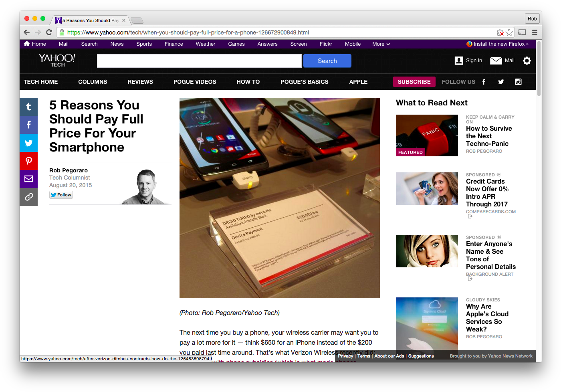Open Chrome hamburger menu

[x=535, y=32]
